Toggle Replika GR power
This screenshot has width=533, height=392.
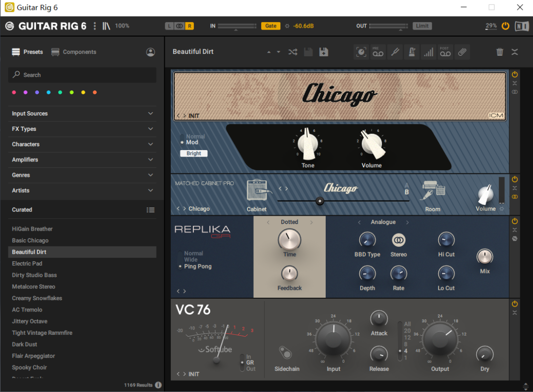515,221
